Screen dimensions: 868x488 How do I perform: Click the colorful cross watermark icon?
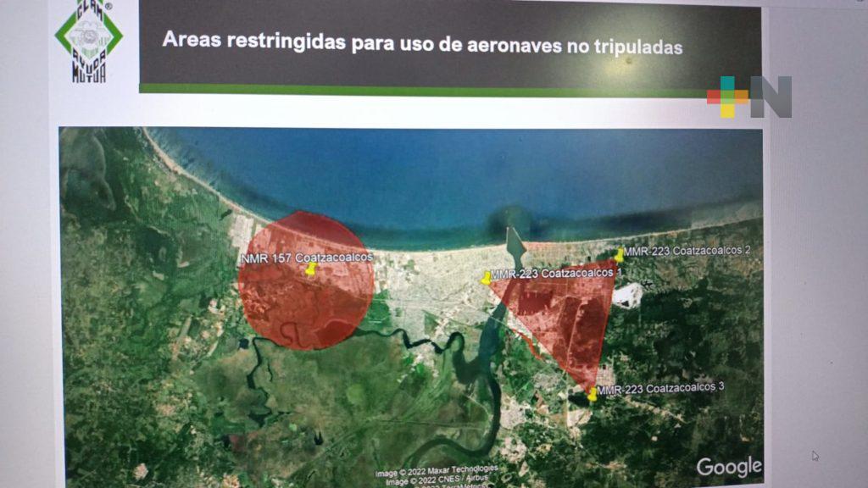[x=727, y=97]
